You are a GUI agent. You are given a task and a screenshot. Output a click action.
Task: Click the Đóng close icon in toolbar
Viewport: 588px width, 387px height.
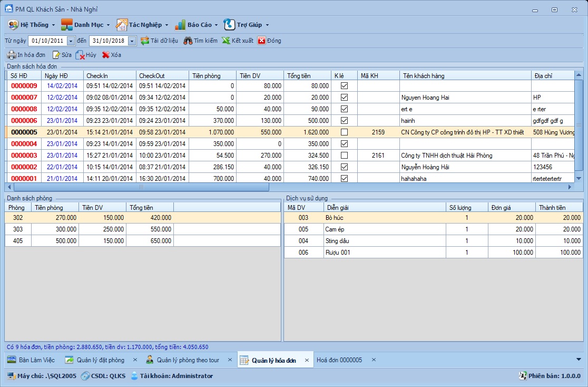point(261,41)
